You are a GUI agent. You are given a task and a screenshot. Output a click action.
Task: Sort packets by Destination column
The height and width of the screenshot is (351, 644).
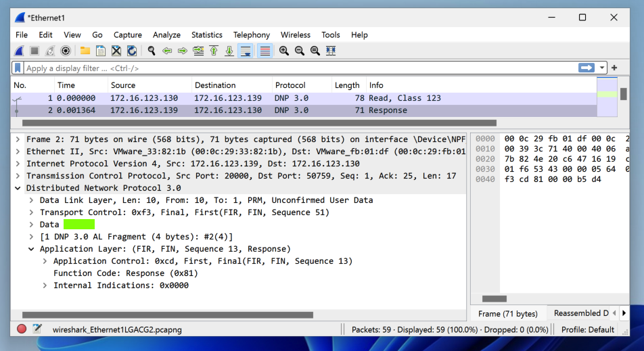point(231,85)
